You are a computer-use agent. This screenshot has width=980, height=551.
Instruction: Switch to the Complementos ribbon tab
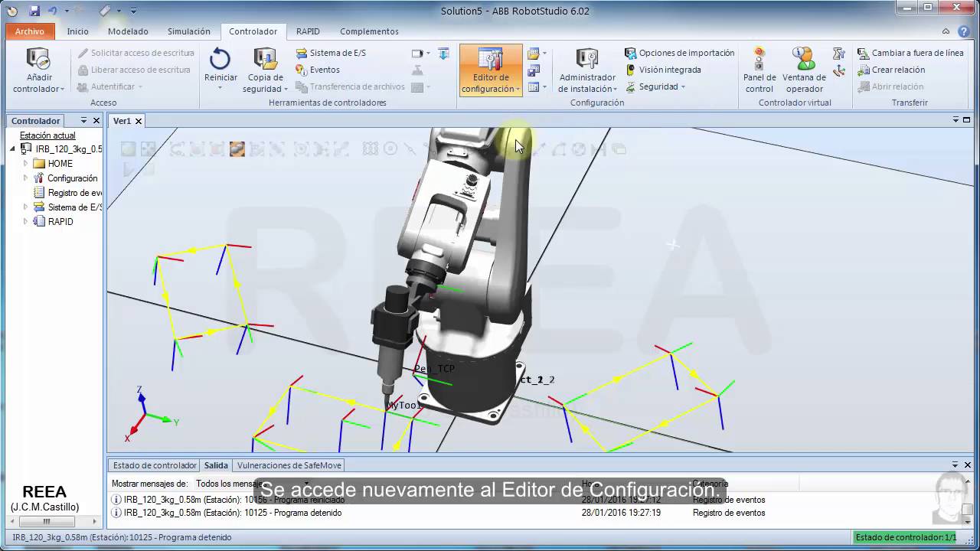[369, 31]
